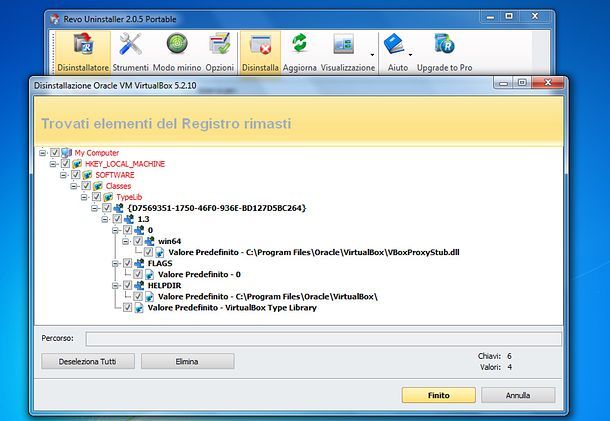
Task: Uncheck HELPDIR key checkbox
Action: tap(128, 286)
